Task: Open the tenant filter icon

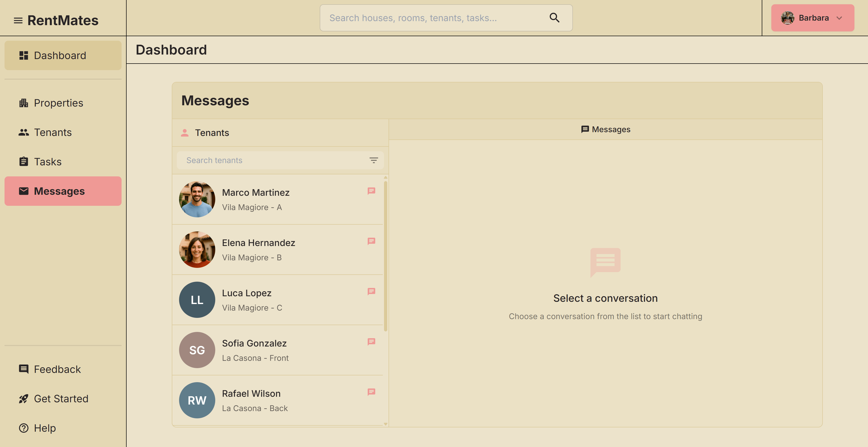Action: (374, 161)
